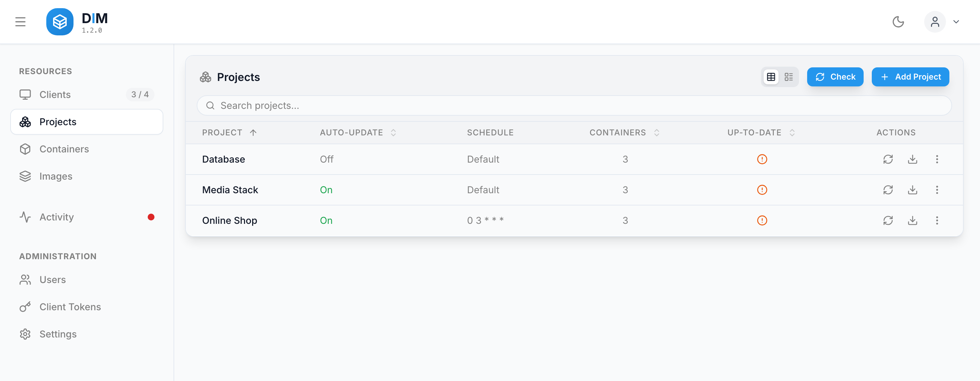This screenshot has height=381, width=980.
Task: Click the Online Shop project name
Action: [229, 220]
